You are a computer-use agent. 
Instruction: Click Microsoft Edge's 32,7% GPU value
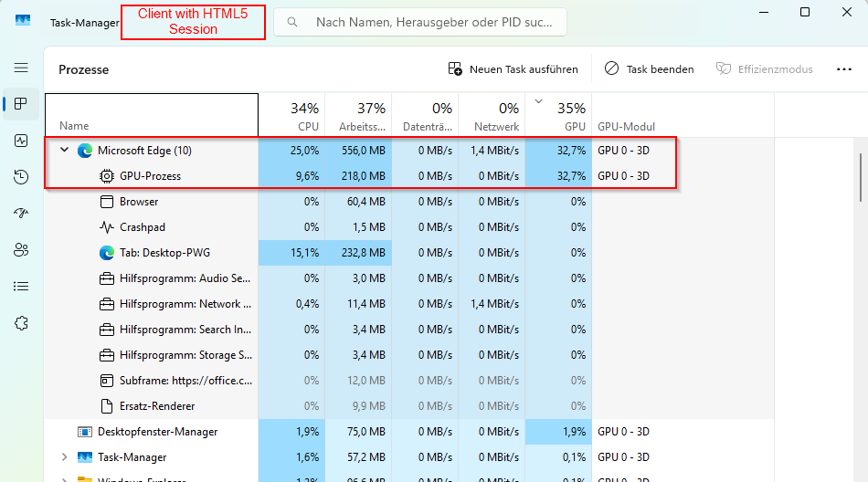pos(571,151)
